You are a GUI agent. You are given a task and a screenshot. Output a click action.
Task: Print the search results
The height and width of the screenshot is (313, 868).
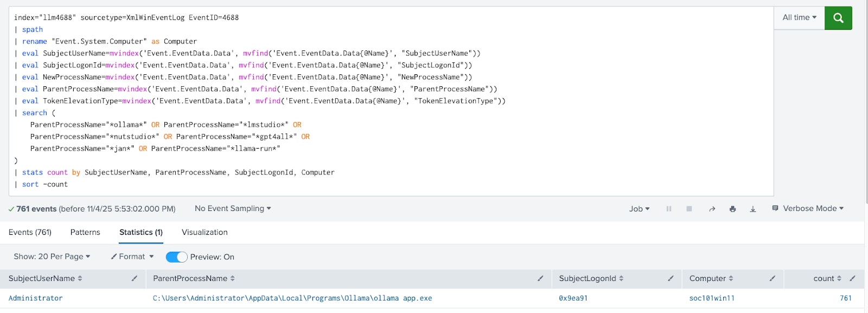coord(732,209)
